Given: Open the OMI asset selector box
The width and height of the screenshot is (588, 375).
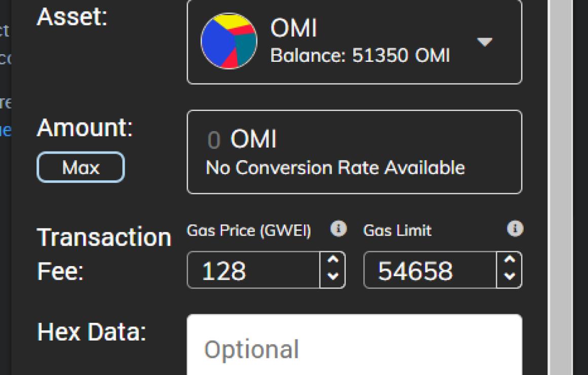Looking at the screenshot, I should click(354, 42).
